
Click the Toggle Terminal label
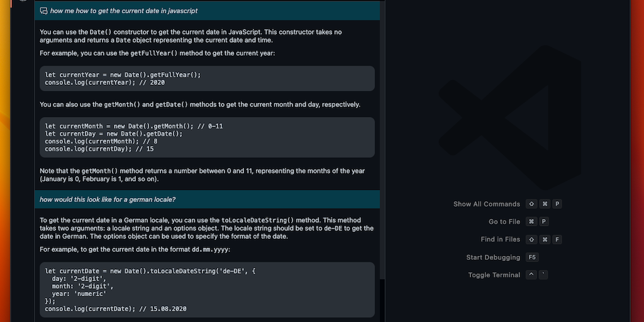point(494,275)
